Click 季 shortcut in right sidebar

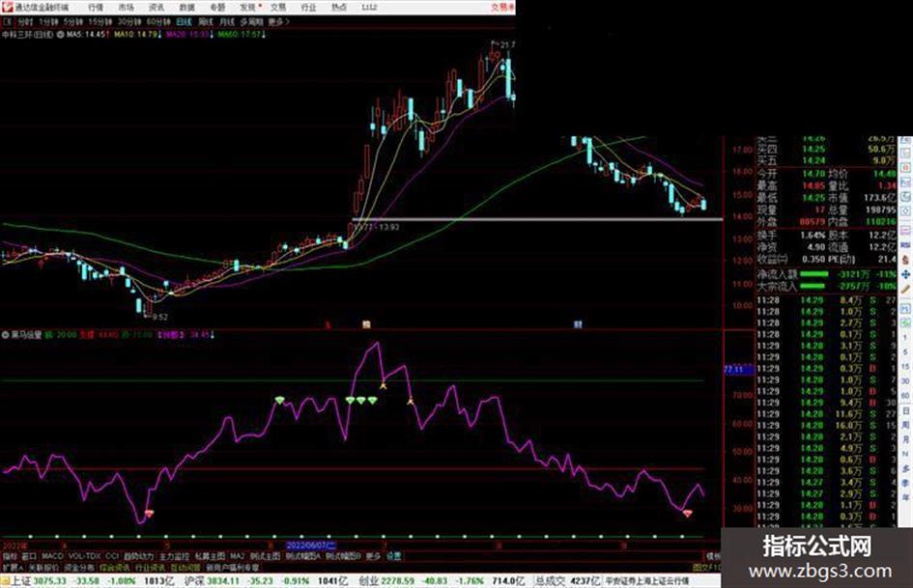point(905,483)
